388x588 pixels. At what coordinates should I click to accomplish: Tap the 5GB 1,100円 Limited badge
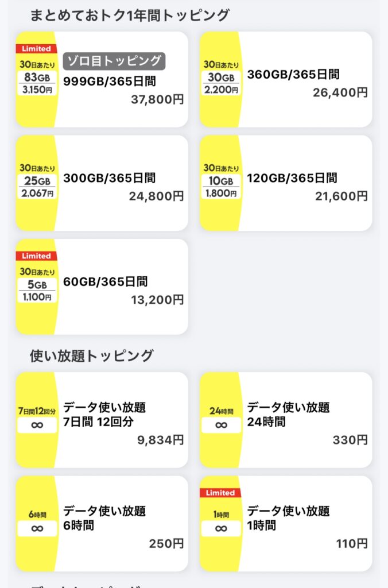(x=37, y=285)
